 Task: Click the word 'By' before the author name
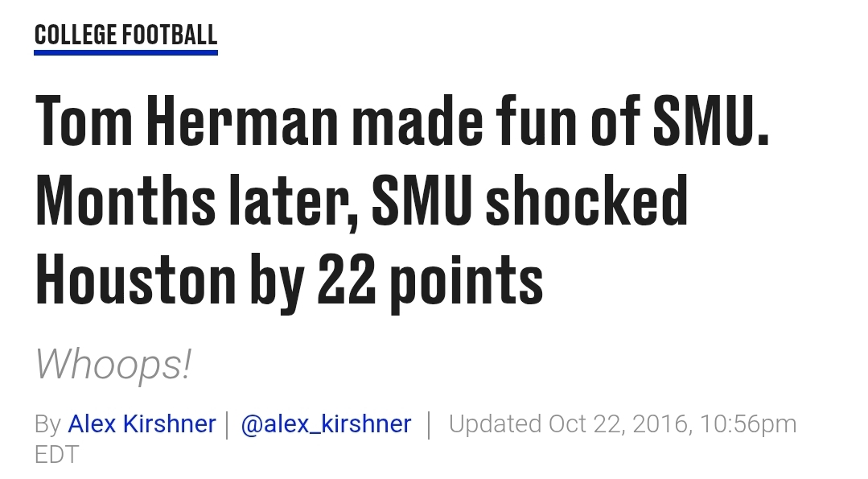coord(48,425)
